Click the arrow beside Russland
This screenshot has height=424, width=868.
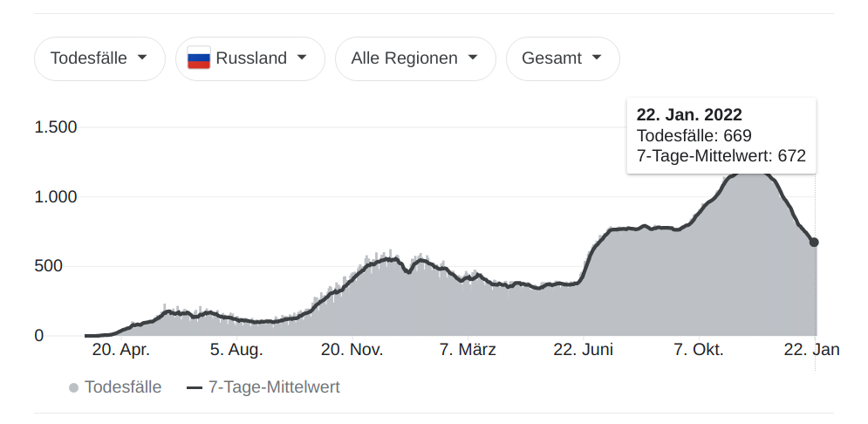[x=302, y=58]
